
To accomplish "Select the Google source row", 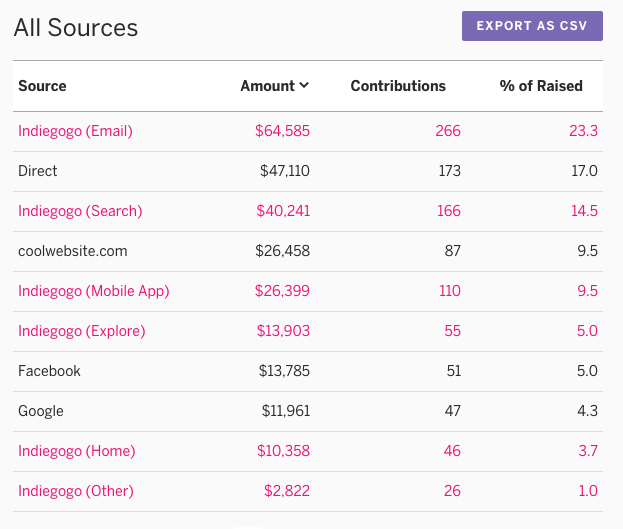I will click(308, 411).
